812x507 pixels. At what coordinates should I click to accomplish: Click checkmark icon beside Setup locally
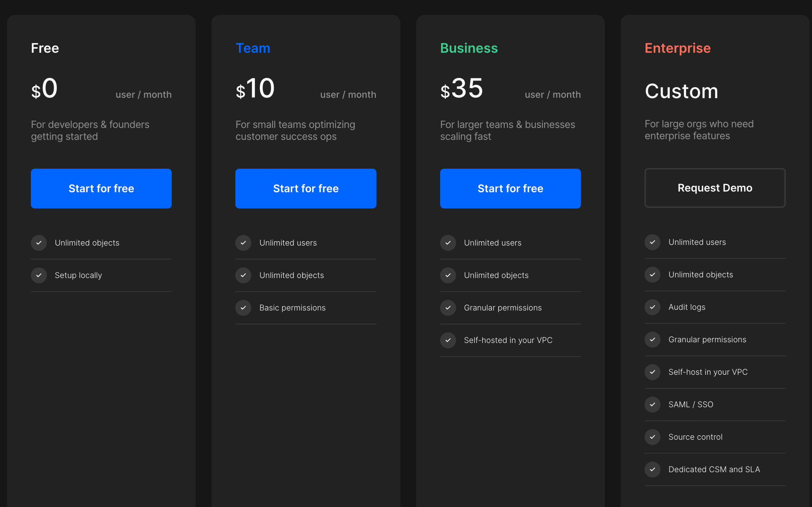(39, 275)
